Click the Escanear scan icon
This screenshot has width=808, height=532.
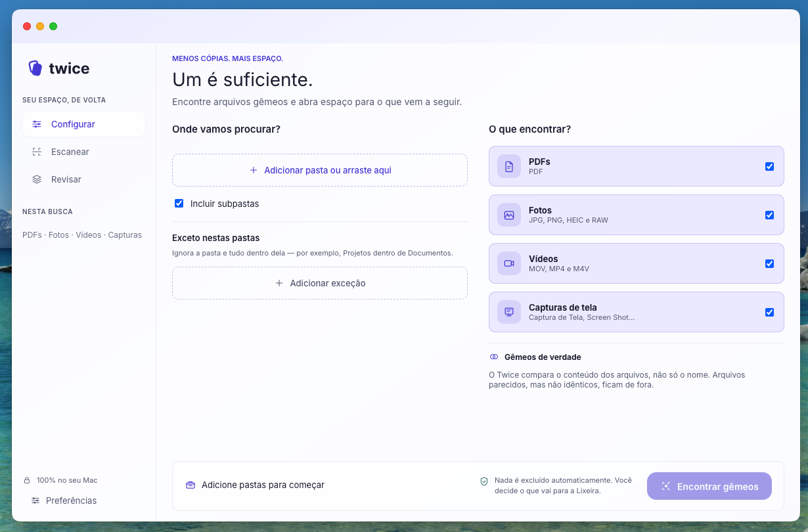click(x=37, y=152)
